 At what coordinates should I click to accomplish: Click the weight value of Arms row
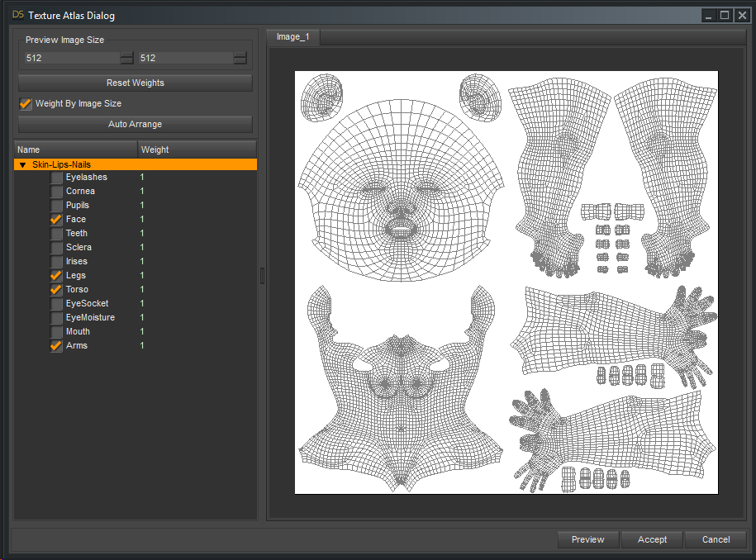pos(142,345)
